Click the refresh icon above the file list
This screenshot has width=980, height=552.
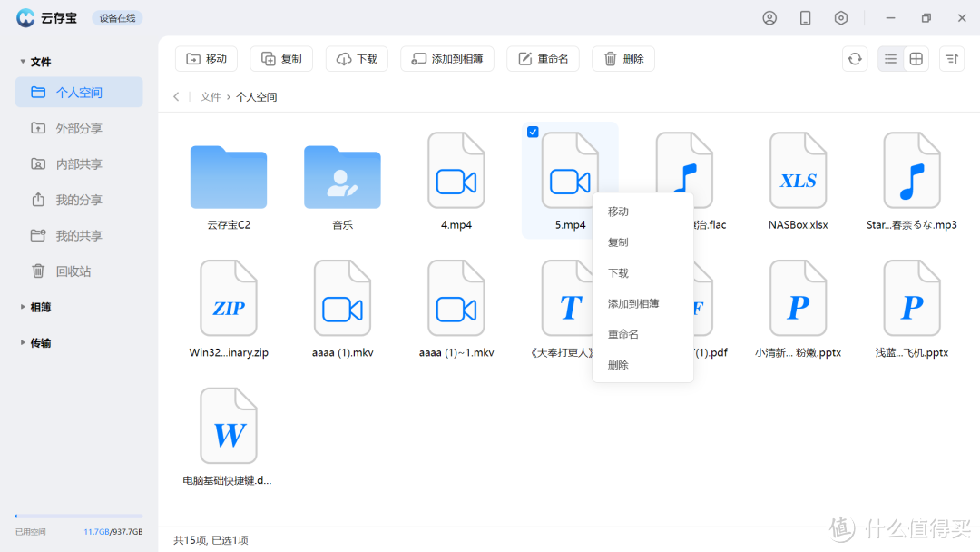pyautogui.click(x=854, y=58)
